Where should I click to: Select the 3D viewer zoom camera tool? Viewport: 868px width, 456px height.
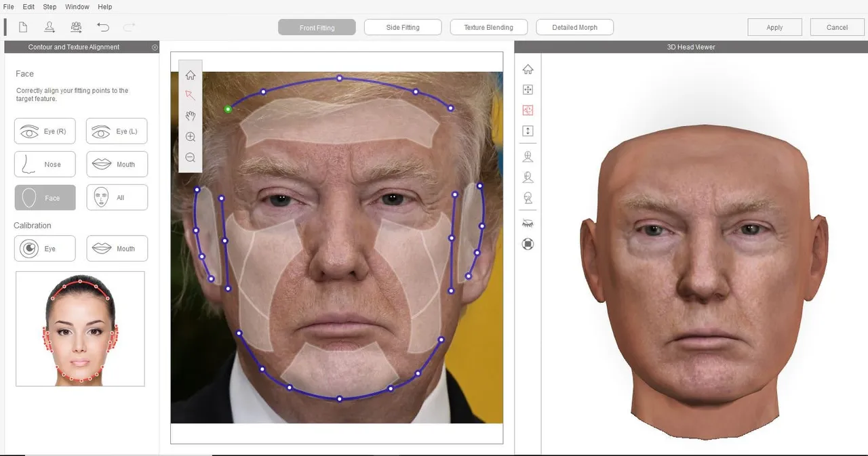click(528, 131)
